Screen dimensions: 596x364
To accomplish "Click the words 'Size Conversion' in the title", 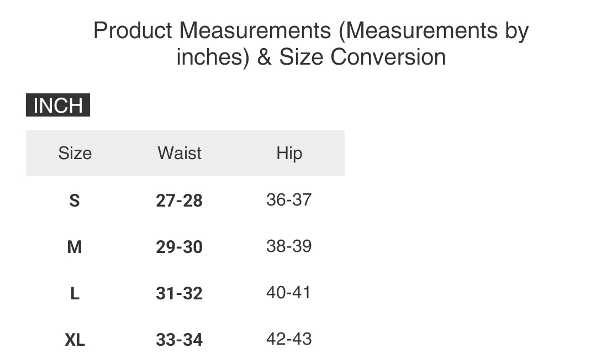I will click(x=362, y=57).
